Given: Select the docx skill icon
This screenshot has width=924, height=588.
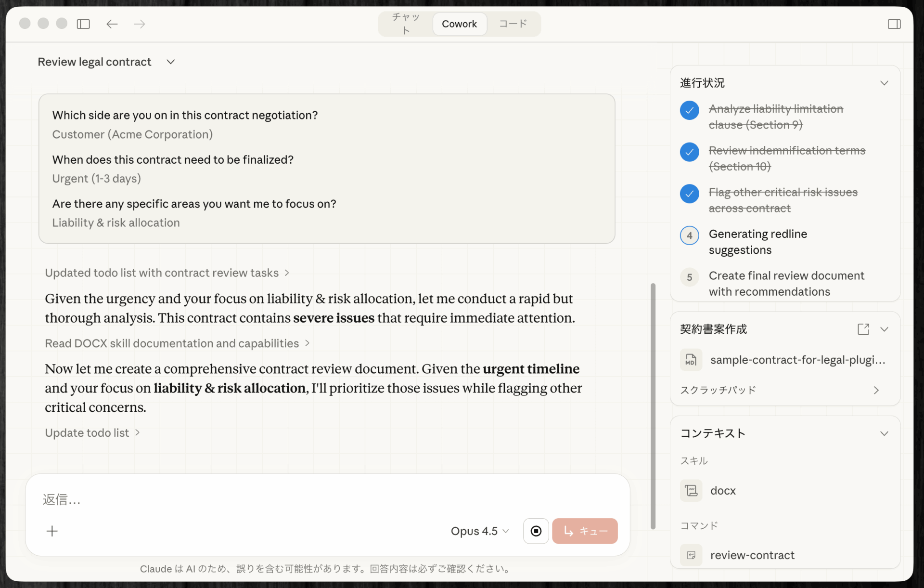Looking at the screenshot, I should pos(691,490).
